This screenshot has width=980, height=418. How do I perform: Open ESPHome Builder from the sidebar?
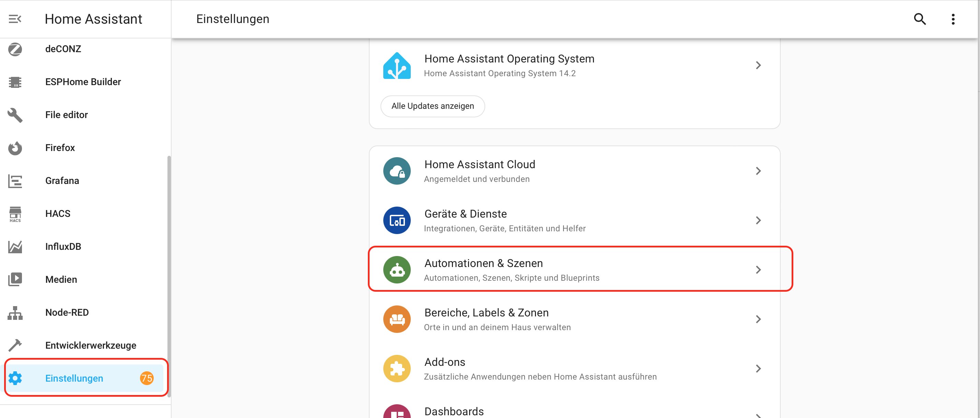(x=83, y=82)
